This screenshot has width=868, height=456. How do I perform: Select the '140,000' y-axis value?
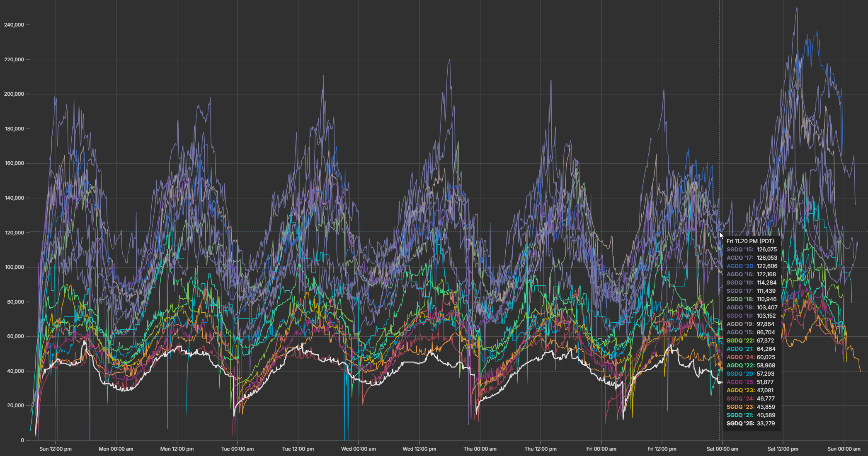(x=14, y=198)
